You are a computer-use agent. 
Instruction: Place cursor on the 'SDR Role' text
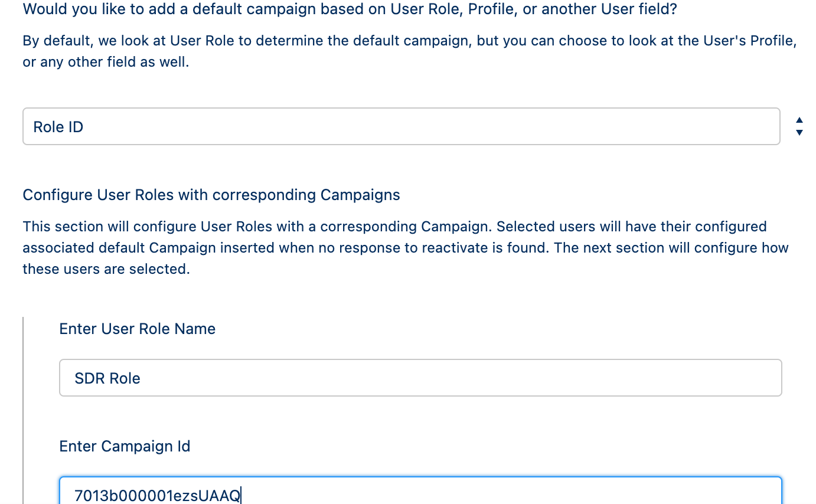107,378
